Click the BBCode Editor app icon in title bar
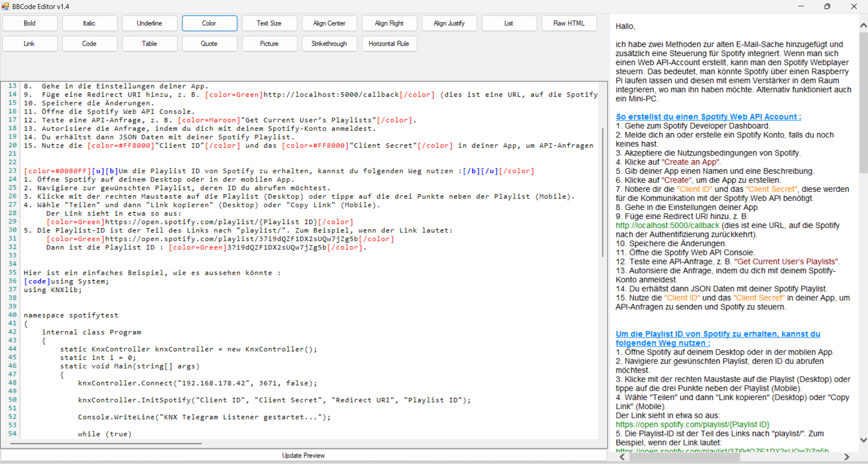The width and height of the screenshot is (868, 464). coord(5,6)
